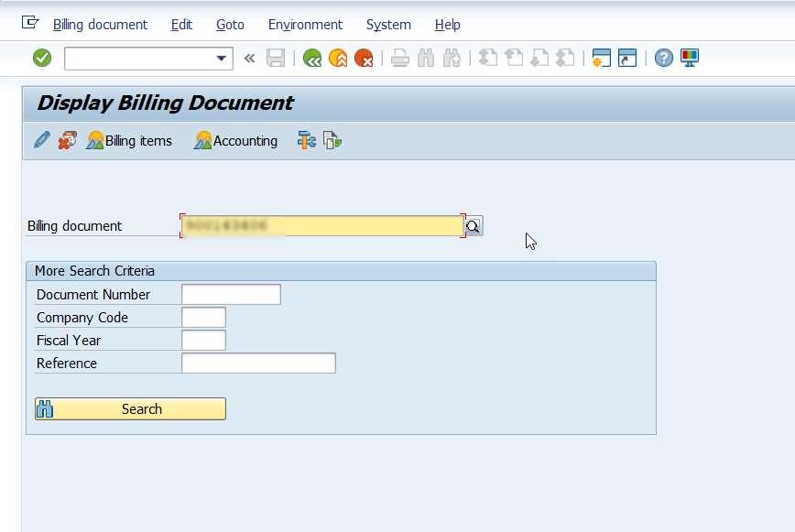Click the Billing document number field

tap(322, 225)
